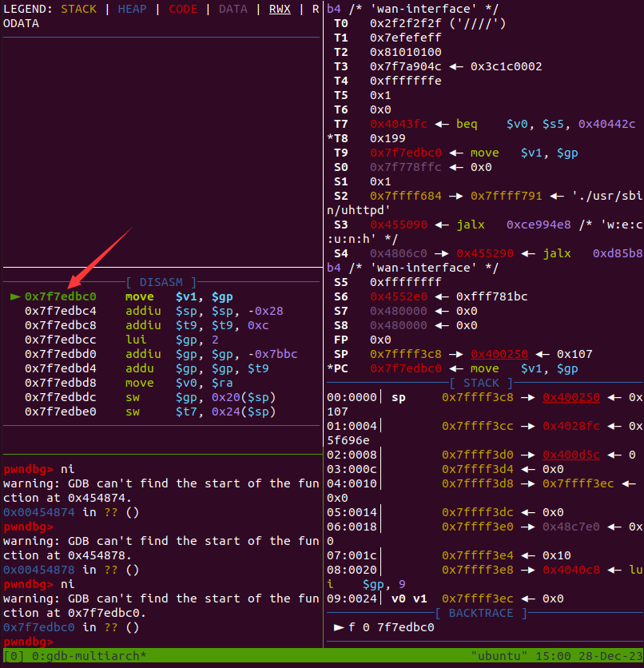This screenshot has width=644, height=668.
Task: Click underlined 0x400250 in stack entry 00:0000
Action: click(x=571, y=397)
